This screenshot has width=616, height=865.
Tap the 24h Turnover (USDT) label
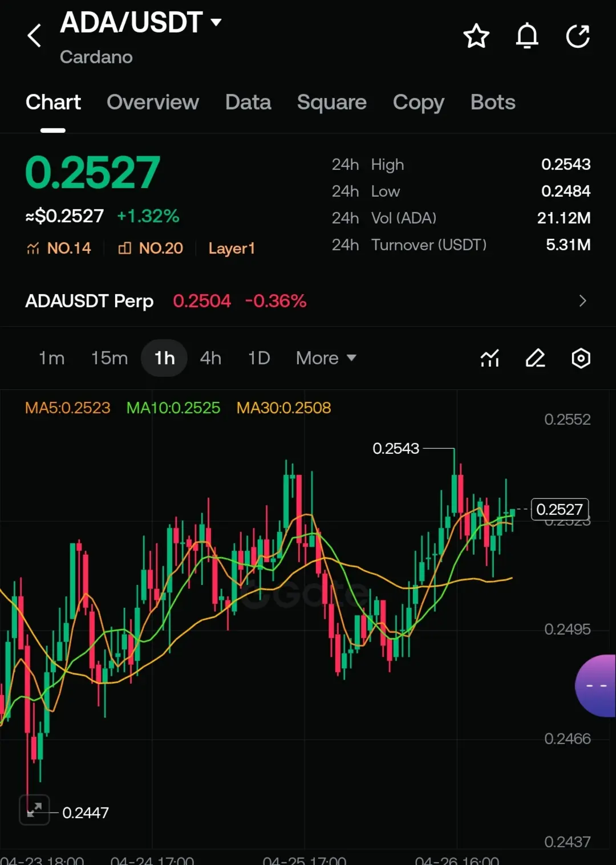click(x=409, y=245)
